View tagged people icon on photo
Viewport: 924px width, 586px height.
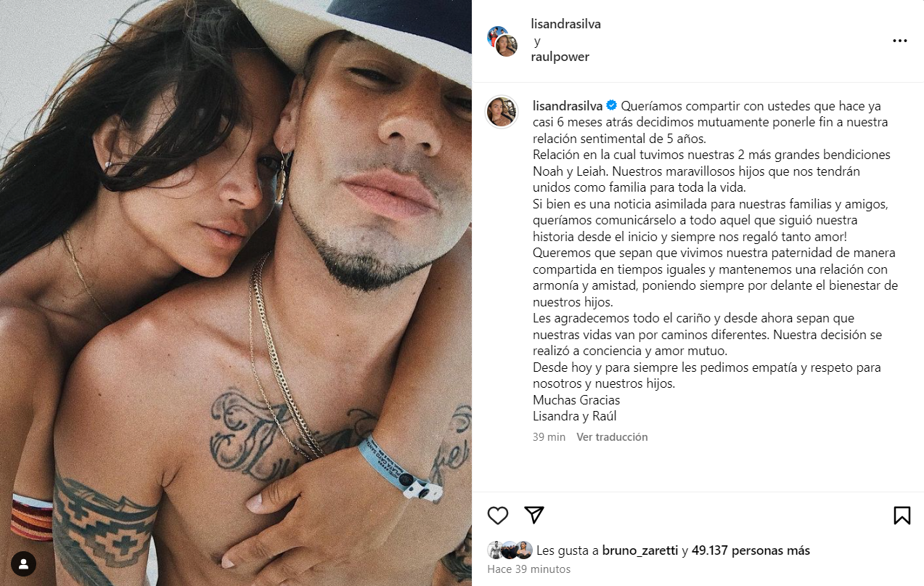point(24,563)
